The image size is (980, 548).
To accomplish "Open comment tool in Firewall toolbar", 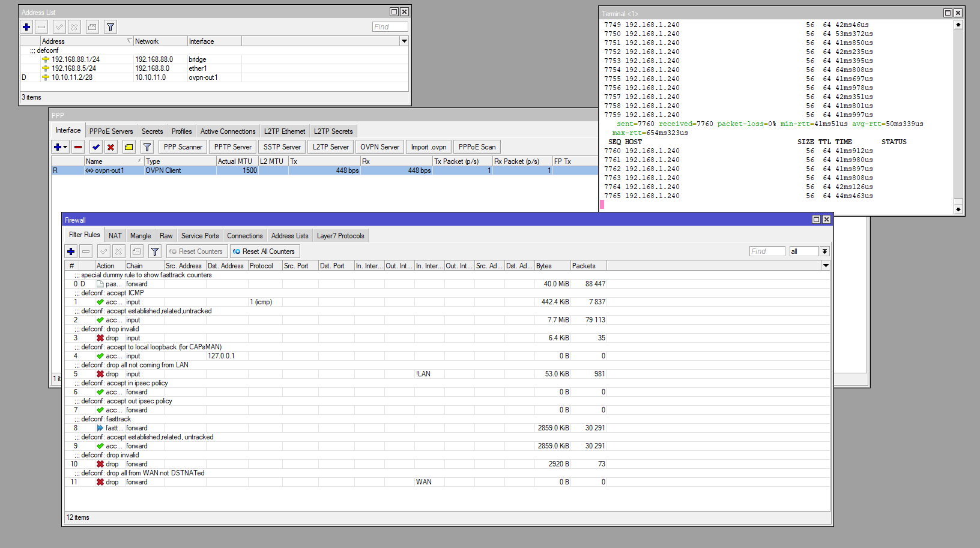I will (x=137, y=251).
